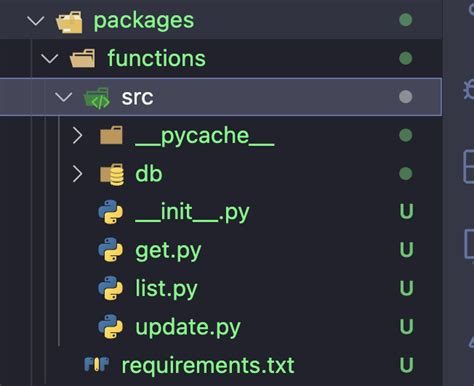Click the packages folder icon

pos(69,22)
